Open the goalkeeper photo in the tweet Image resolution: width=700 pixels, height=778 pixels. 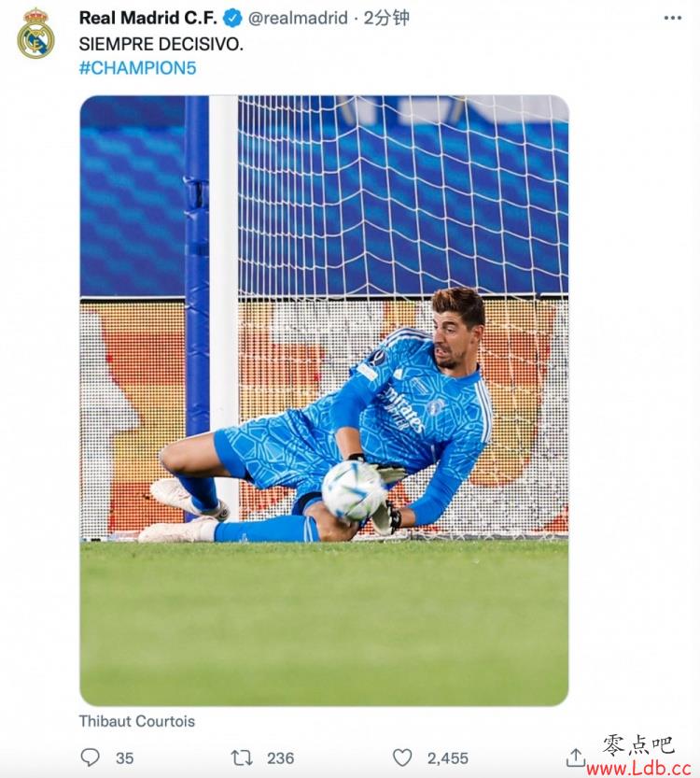(324, 401)
